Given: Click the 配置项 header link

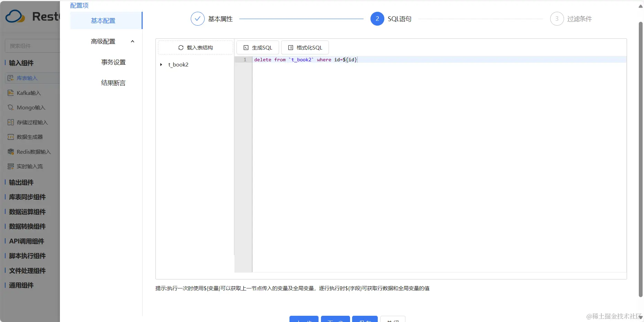Looking at the screenshot, I should [x=79, y=5].
